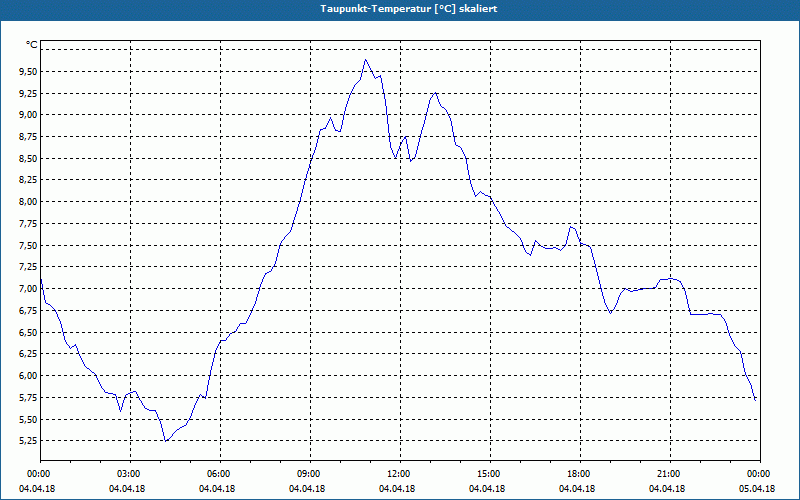
Task: Click the 9,50 y-axis value
Action: coord(28,71)
